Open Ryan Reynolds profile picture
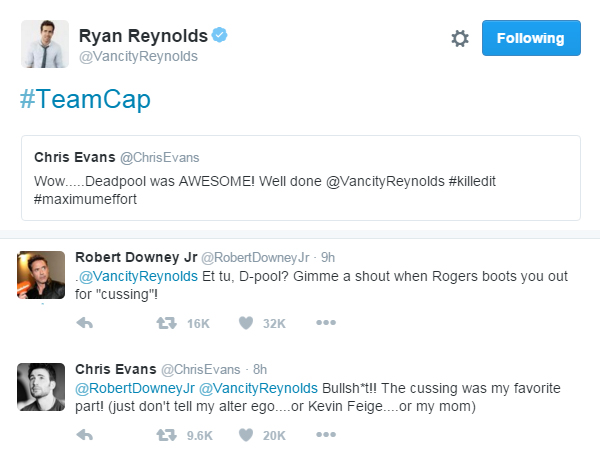Screen dimensions: 600x450 [x=45, y=44]
